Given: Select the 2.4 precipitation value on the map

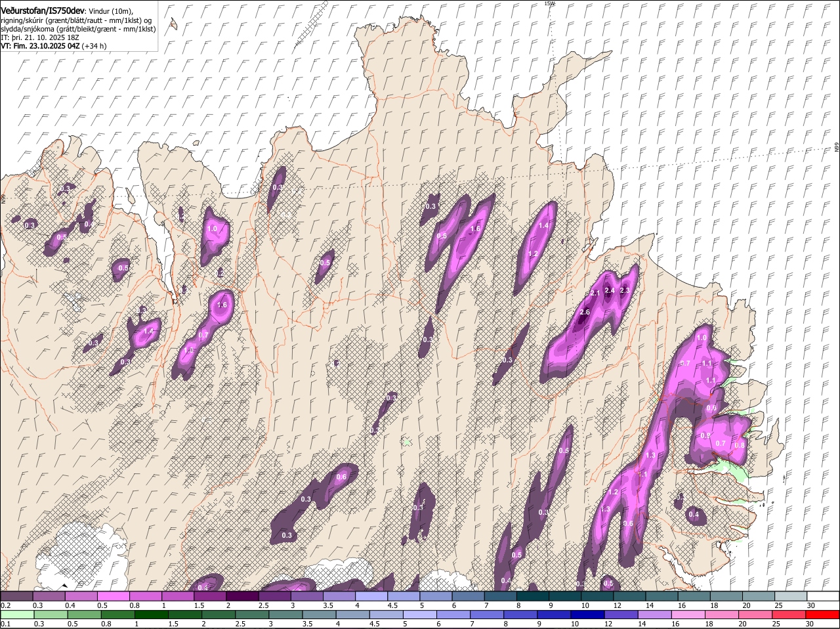Looking at the screenshot, I should click(610, 291).
